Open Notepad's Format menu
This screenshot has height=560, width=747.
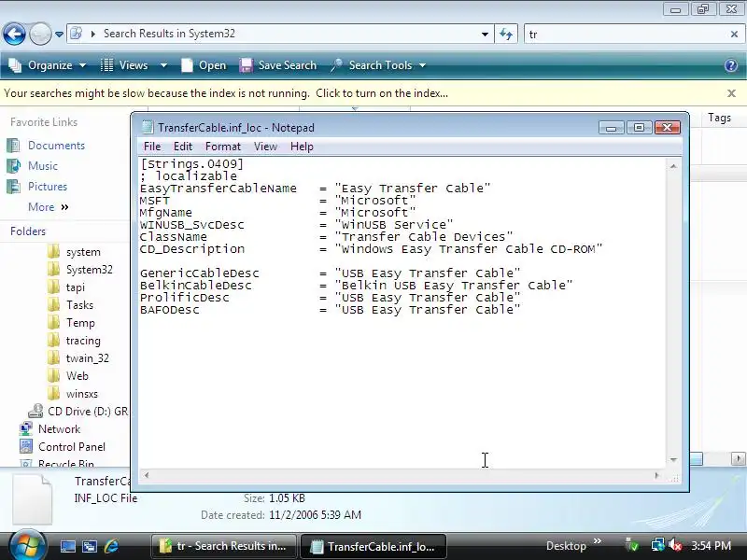(223, 147)
